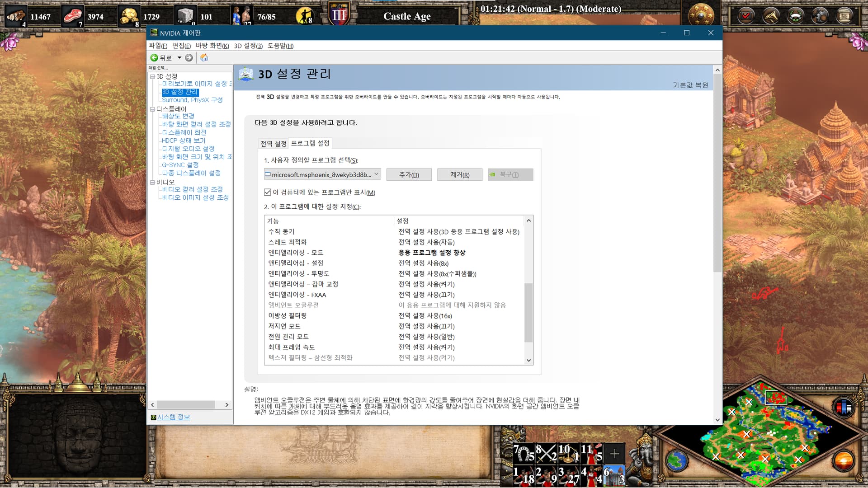Open 시스템 정보 link

174,417
